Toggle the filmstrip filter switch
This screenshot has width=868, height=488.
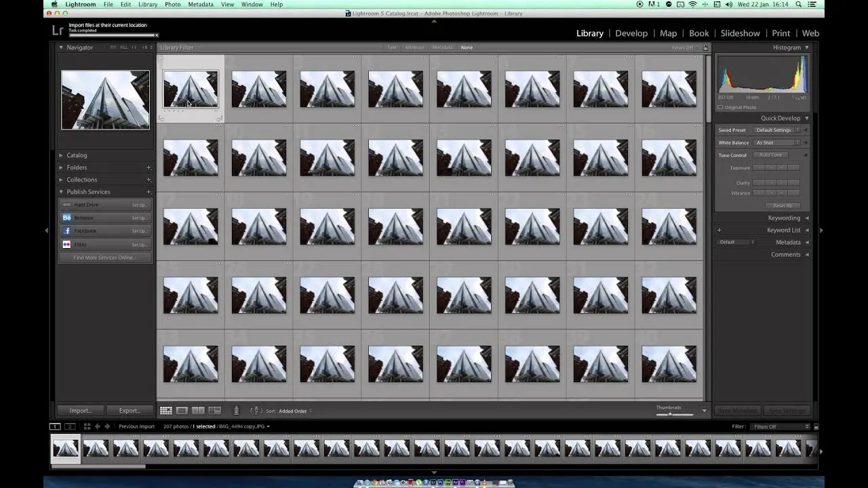[816, 426]
